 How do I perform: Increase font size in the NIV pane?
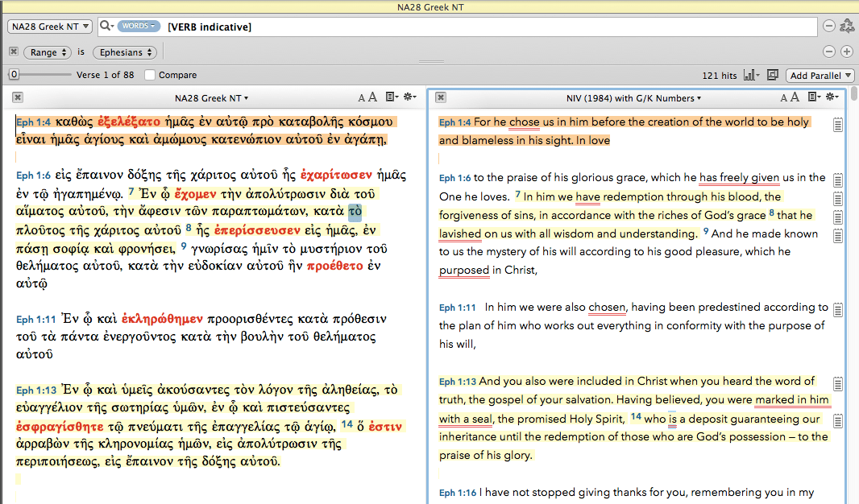coord(794,97)
